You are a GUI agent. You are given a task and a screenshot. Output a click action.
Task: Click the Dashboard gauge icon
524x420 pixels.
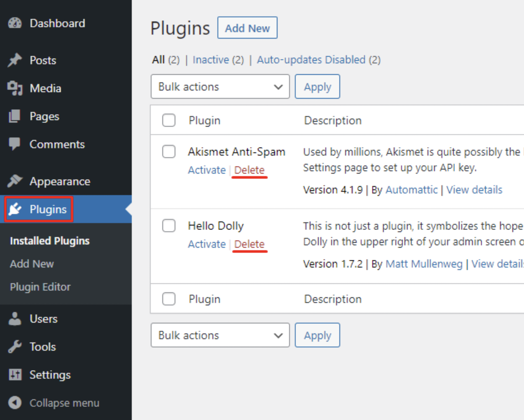[15, 23]
